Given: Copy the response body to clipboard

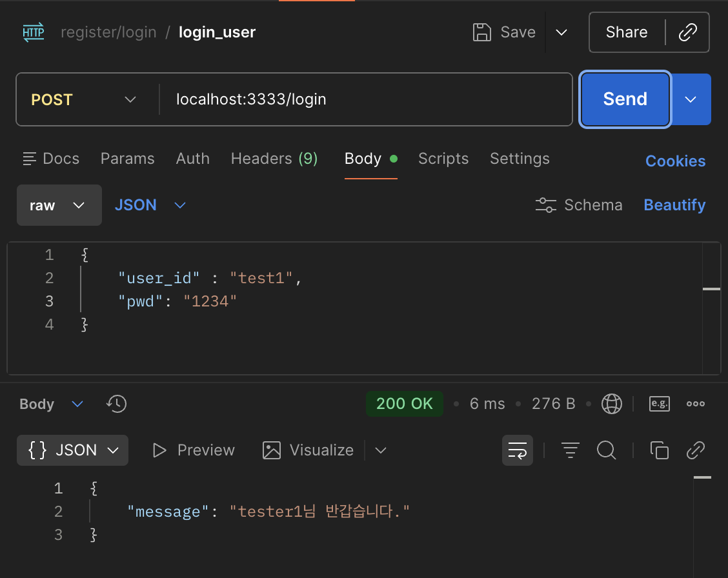Looking at the screenshot, I should 660,450.
